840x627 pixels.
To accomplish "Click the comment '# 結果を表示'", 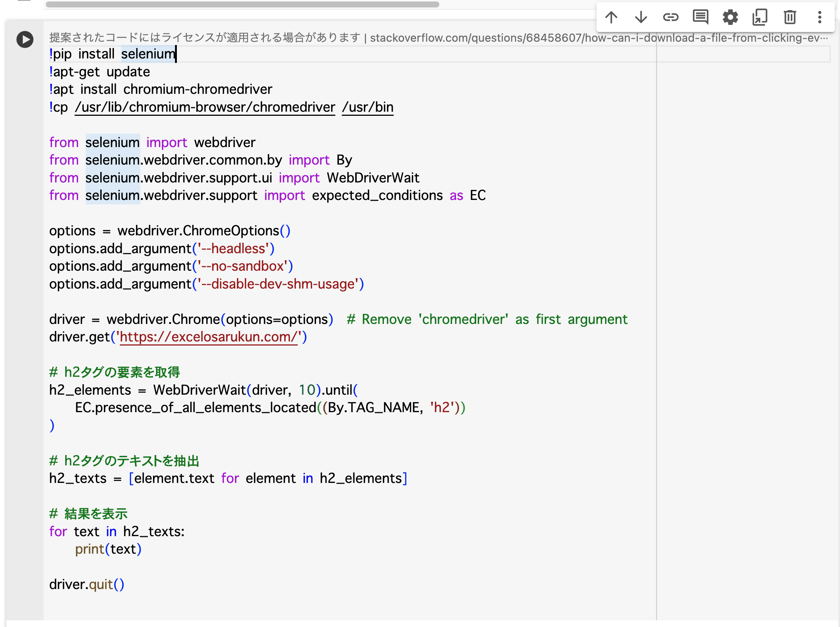I will (89, 514).
